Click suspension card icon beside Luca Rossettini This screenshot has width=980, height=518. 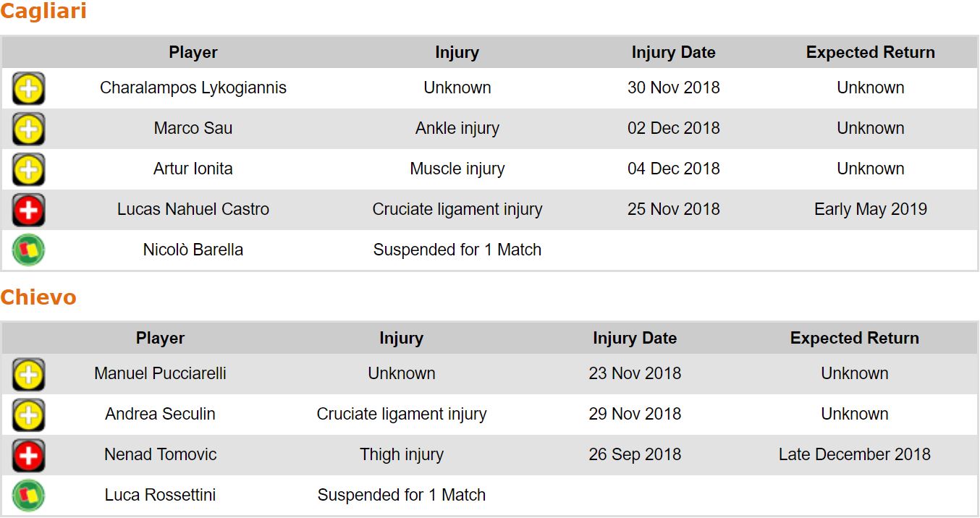coord(28,496)
